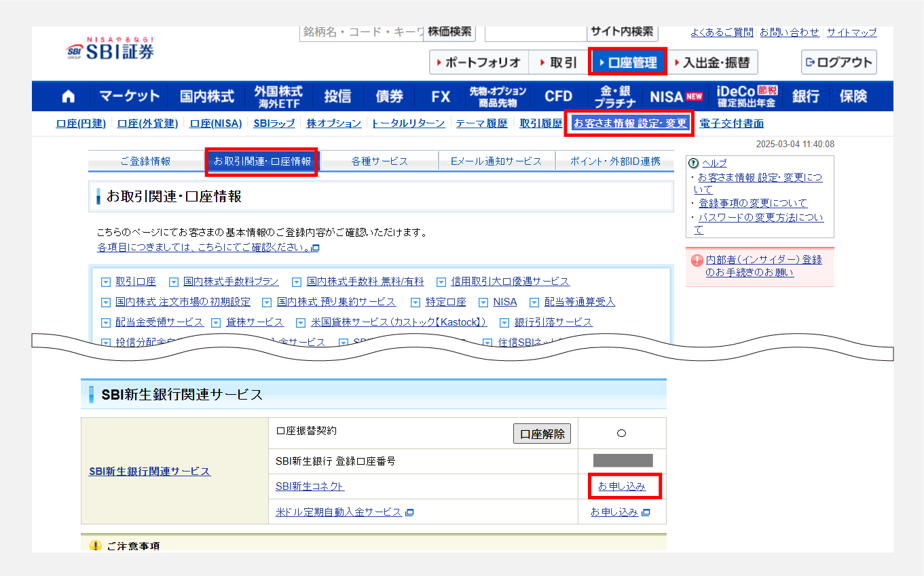The height and width of the screenshot is (576, 924).
Task: Switch to the ご登録情報 tab
Action: coord(145,161)
